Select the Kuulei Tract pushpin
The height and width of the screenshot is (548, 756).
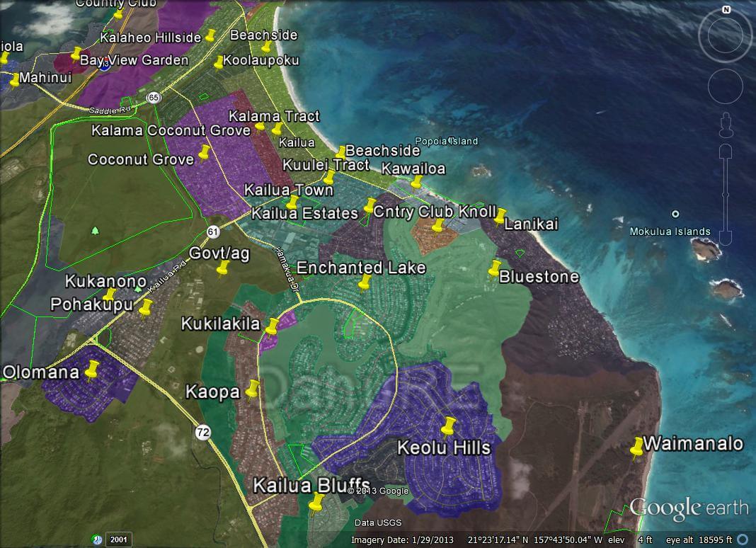[329, 176]
